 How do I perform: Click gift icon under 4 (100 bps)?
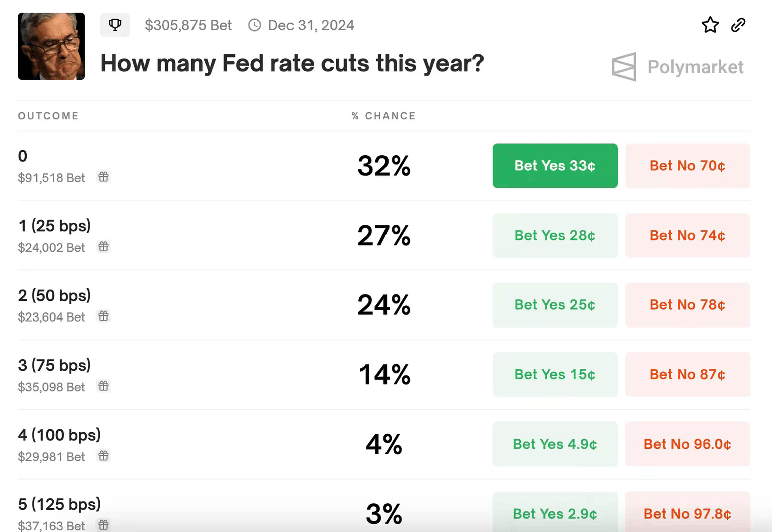(x=103, y=456)
